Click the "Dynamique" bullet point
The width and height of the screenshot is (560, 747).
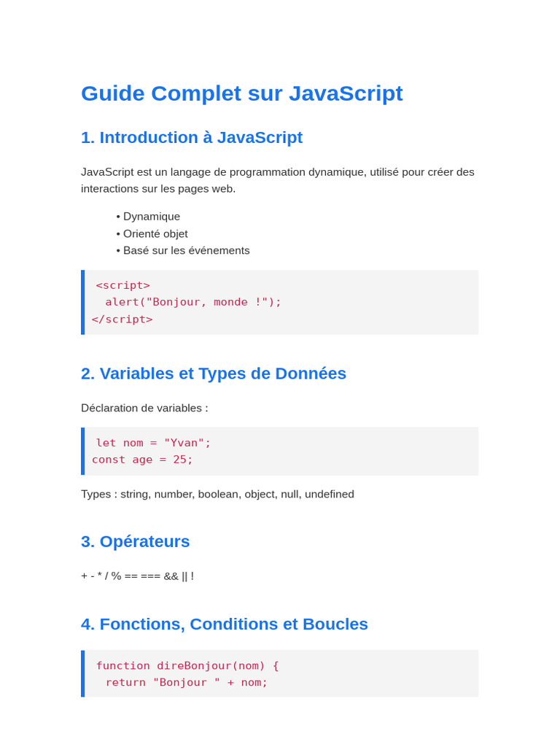click(151, 217)
